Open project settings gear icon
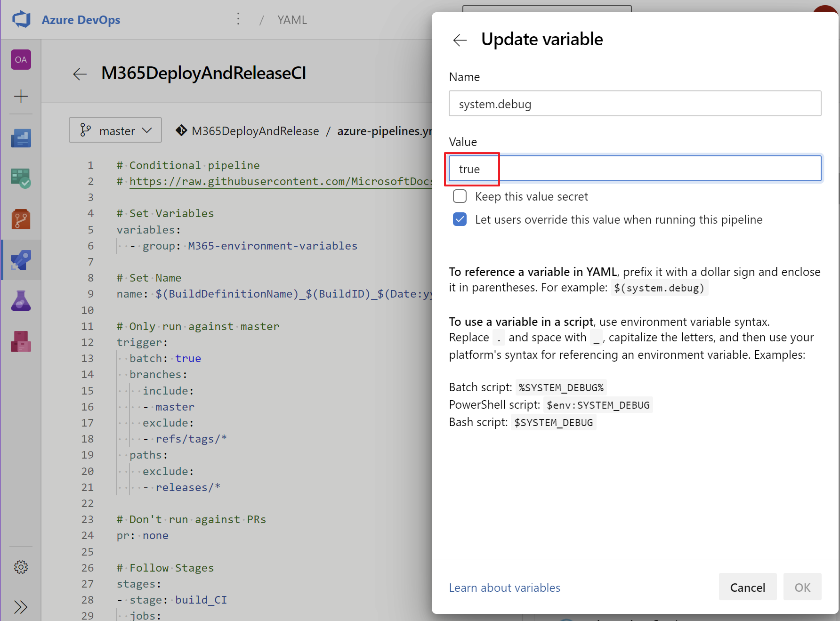 pos(21,567)
